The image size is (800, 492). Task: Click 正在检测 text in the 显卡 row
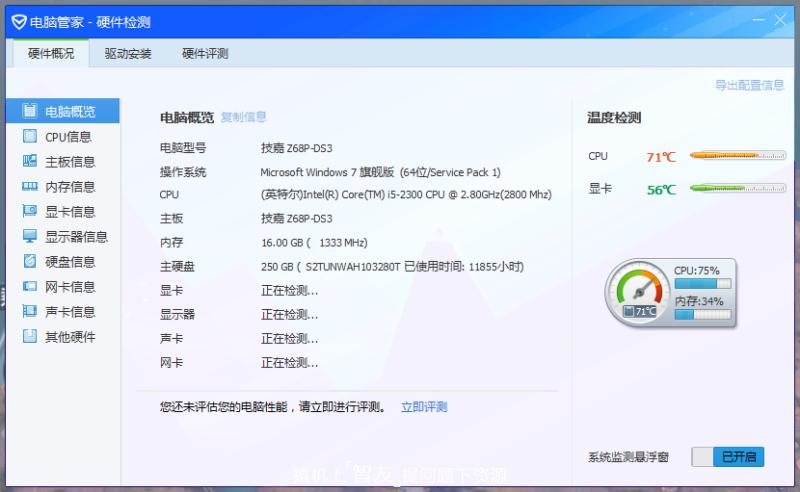click(289, 290)
